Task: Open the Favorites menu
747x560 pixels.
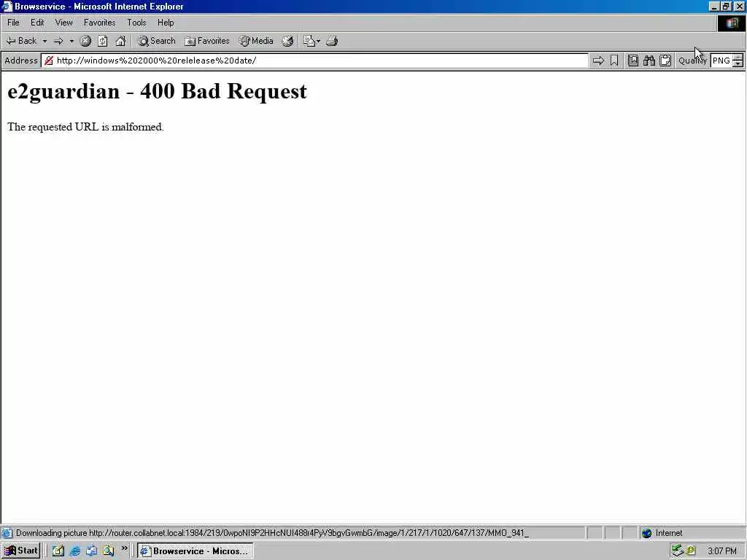Action: [99, 23]
